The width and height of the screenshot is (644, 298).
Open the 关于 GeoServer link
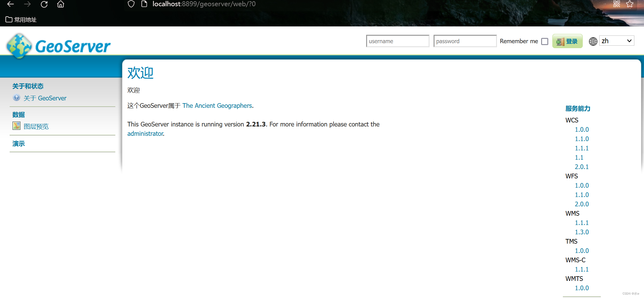click(45, 98)
